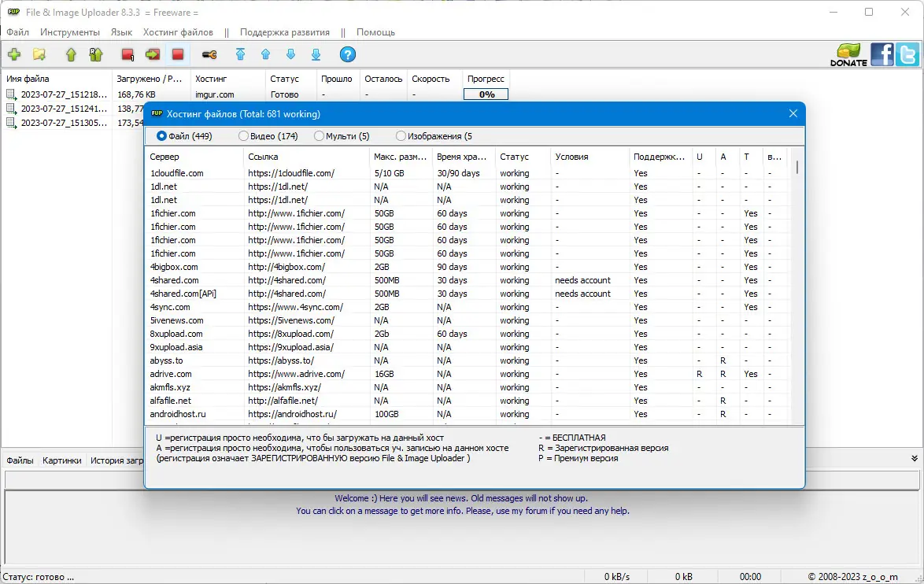The image size is (924, 584).
Task: Click the add folder toolbar icon
Action: (x=39, y=54)
